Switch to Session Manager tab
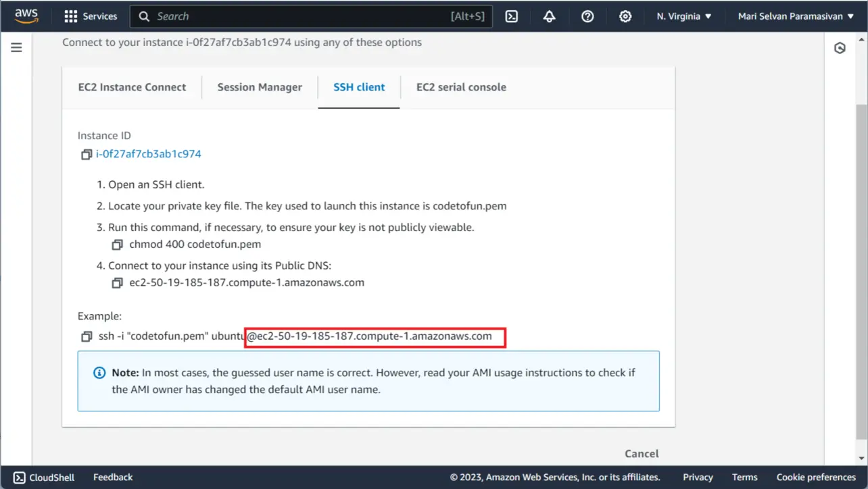The width and height of the screenshot is (868, 489). click(260, 87)
